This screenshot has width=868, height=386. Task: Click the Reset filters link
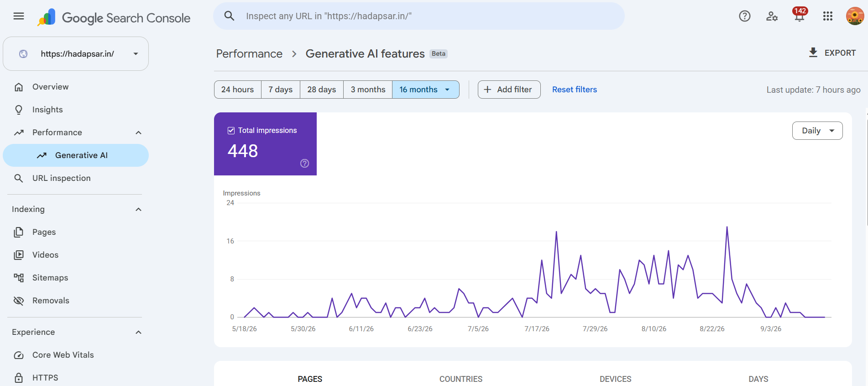coord(575,90)
